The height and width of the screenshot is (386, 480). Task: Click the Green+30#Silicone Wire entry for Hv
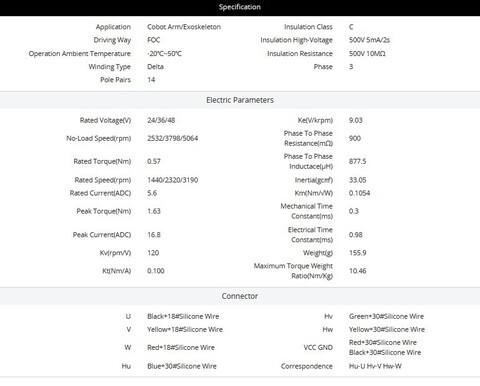(x=386, y=316)
